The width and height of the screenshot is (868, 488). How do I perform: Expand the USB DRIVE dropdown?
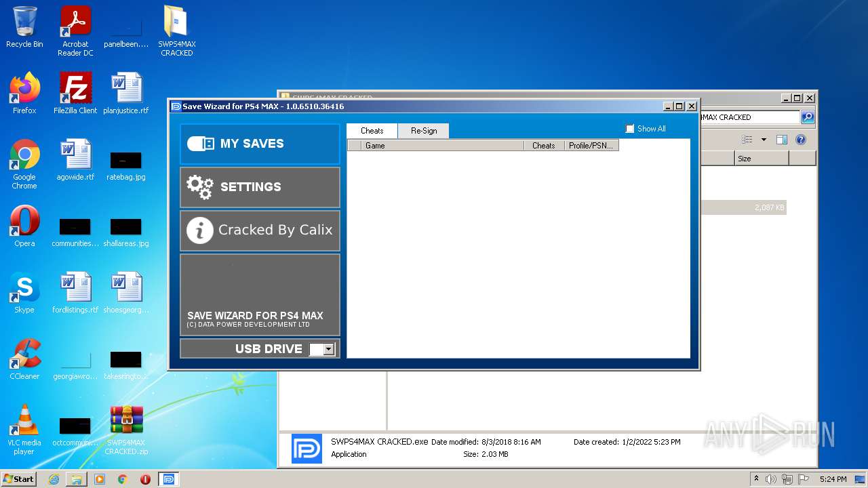coord(329,349)
